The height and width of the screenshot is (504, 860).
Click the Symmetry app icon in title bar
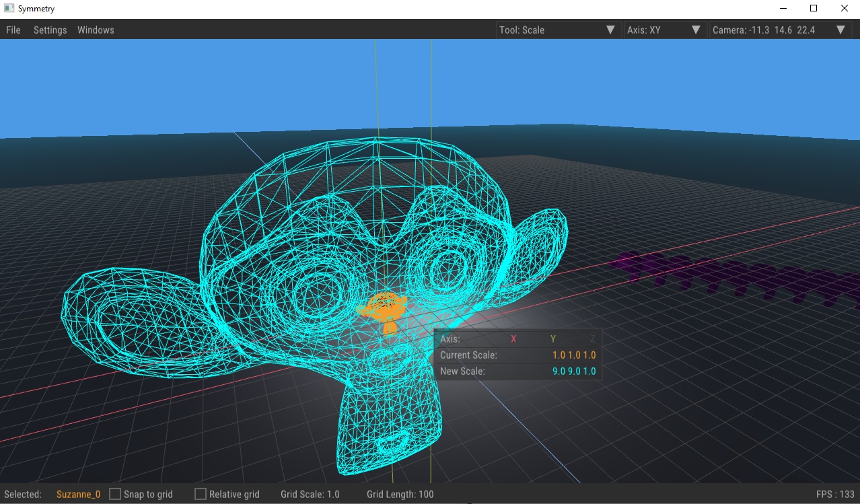click(x=9, y=9)
